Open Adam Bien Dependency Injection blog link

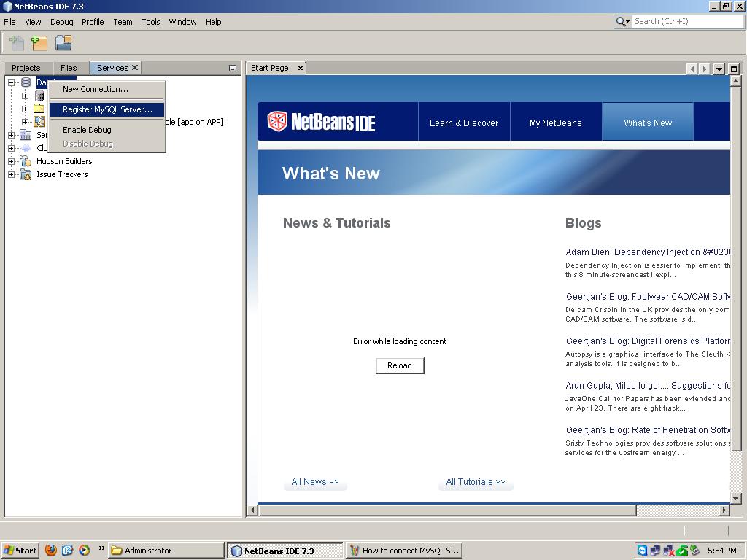[x=648, y=252]
